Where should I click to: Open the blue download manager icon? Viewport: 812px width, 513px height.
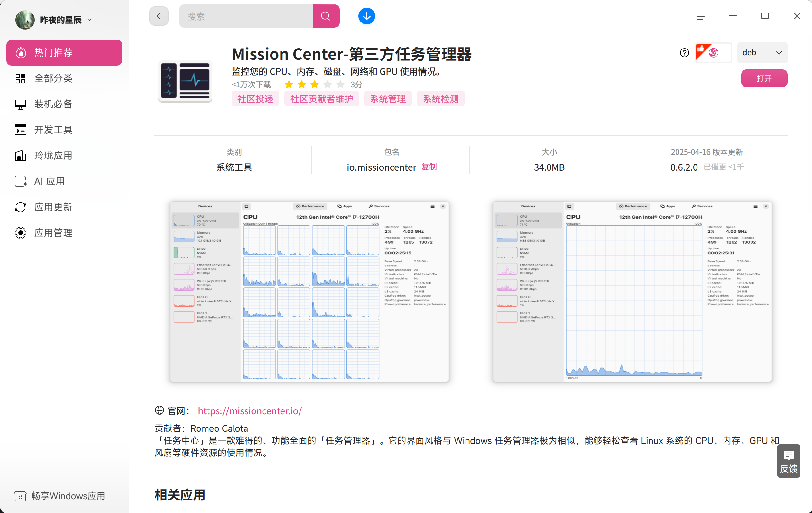coord(366,16)
